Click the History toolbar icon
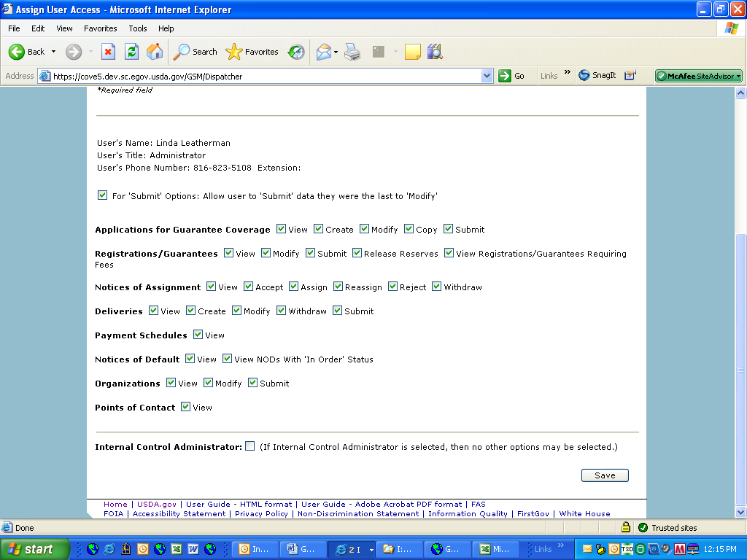This screenshot has width=747, height=560. click(296, 52)
